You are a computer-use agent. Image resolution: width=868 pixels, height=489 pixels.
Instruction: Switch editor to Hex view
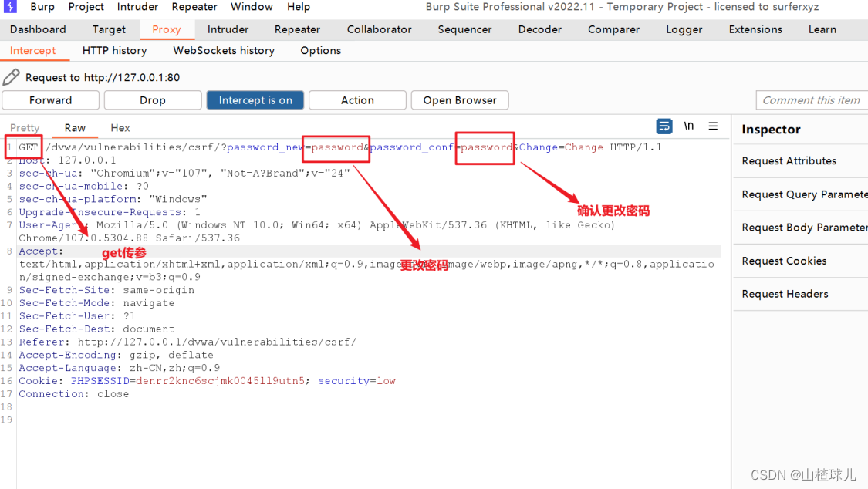click(120, 128)
